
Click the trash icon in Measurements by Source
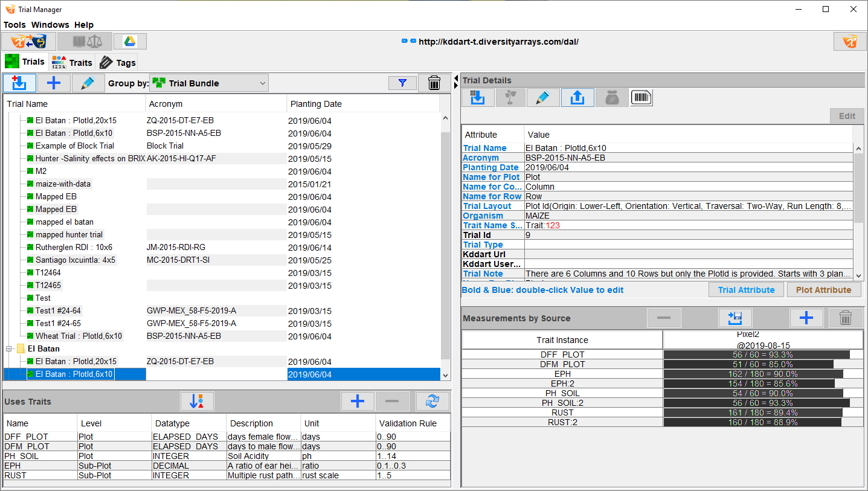(x=846, y=318)
